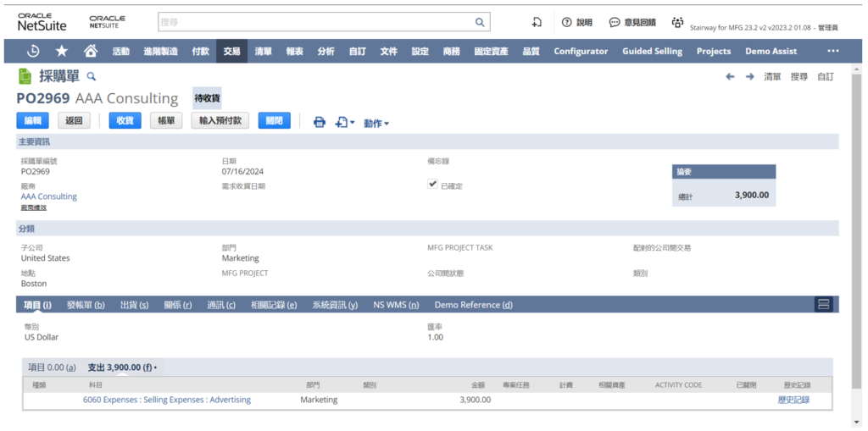Screen dimensions: 868x431
Task: Expand the navigation overflow ellipsis menu
Action: point(832,51)
